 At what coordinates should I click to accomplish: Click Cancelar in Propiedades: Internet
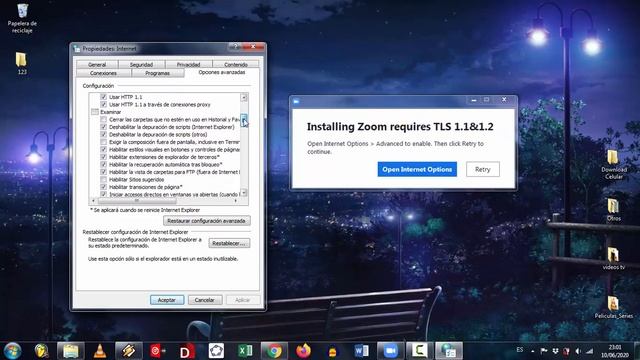tap(205, 300)
